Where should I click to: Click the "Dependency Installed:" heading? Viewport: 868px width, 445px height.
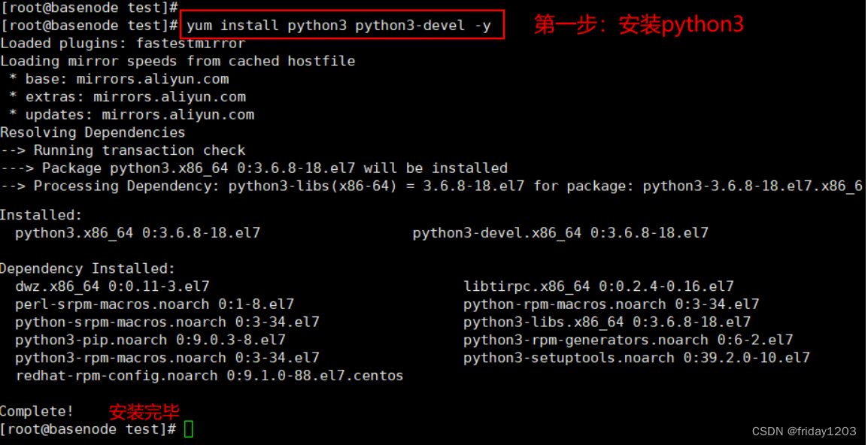point(87,268)
